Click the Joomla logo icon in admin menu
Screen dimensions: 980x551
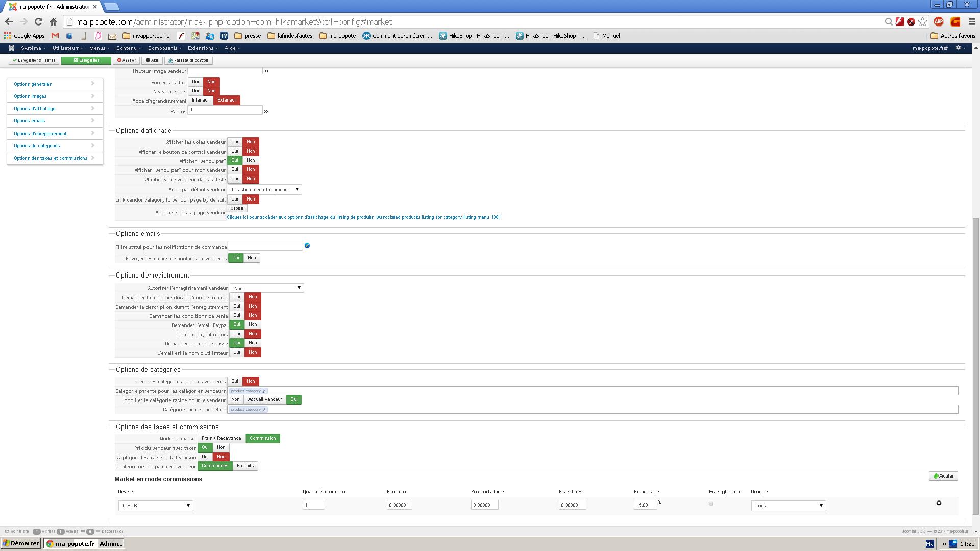(x=11, y=48)
